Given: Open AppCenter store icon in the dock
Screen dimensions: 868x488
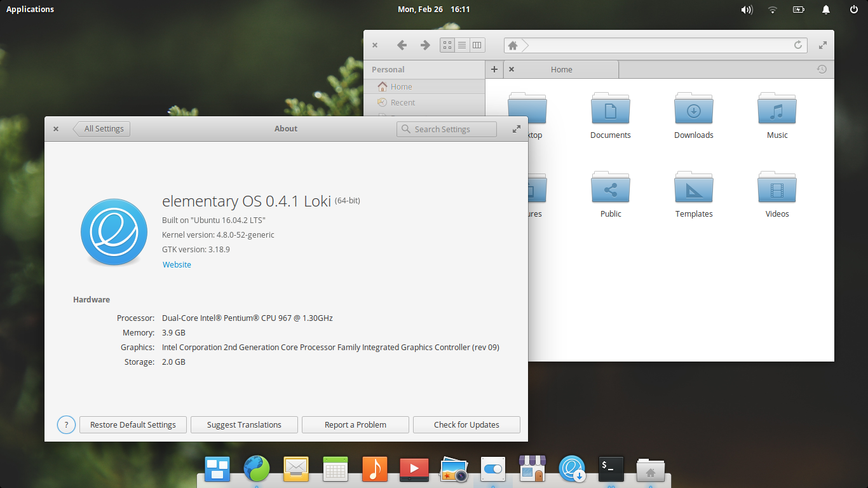Looking at the screenshot, I should [532, 469].
